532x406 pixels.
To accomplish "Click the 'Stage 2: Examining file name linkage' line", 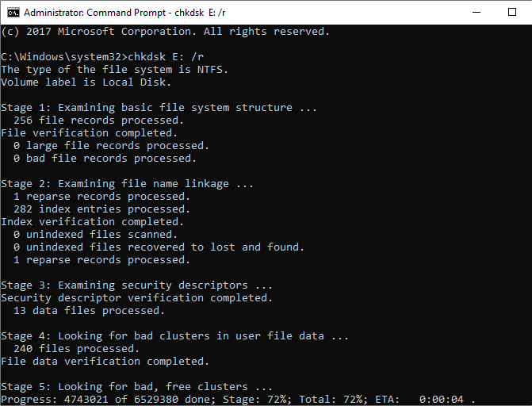I will [127, 184].
